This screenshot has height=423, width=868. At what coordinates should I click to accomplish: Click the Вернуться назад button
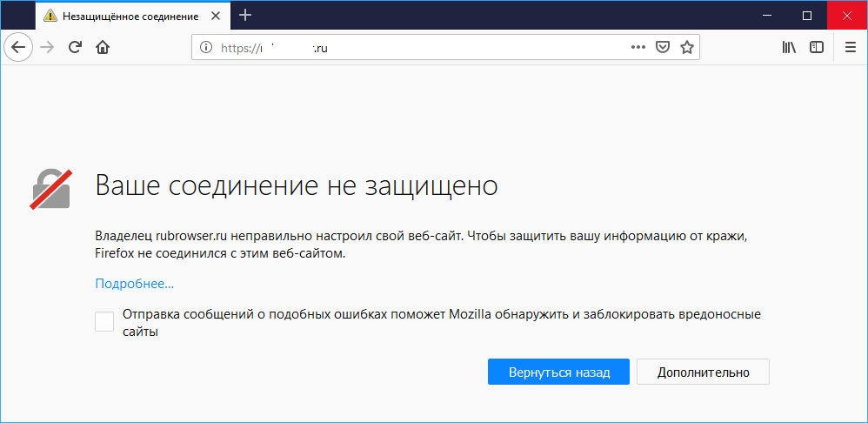pyautogui.click(x=558, y=372)
